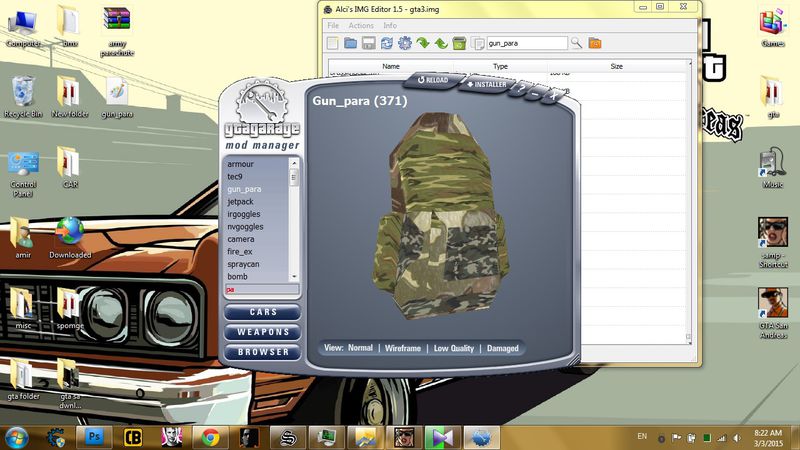Click the CAR folder on desktop

coord(69,167)
